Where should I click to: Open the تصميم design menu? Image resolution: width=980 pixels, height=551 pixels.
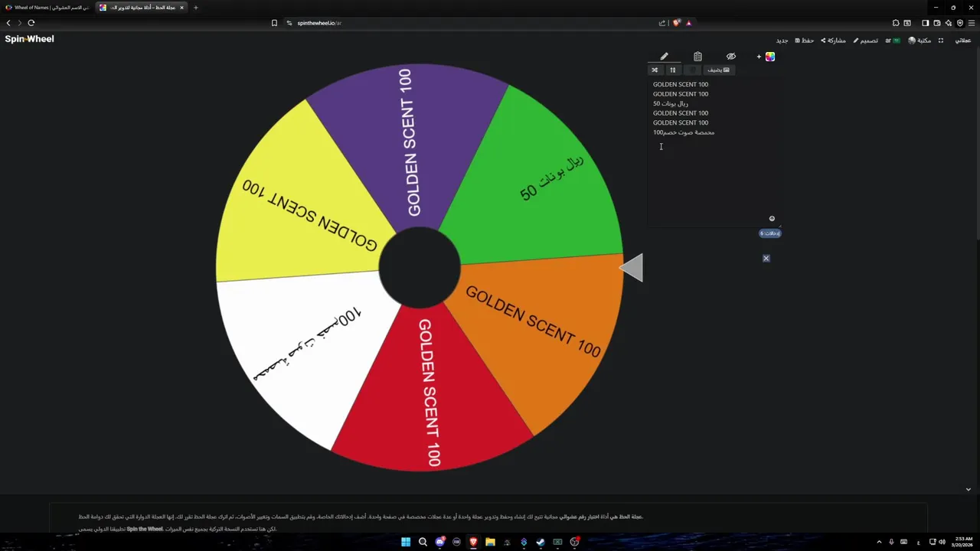click(x=866, y=41)
